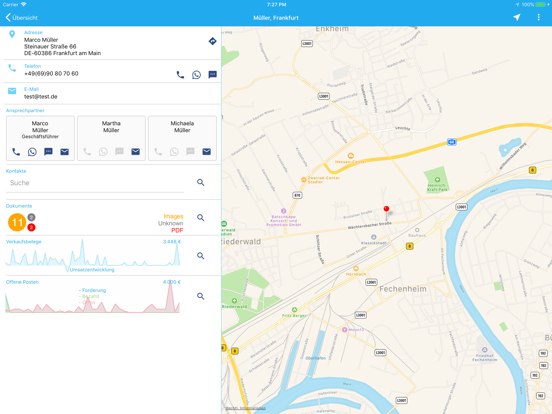Viewport: 552px width, 414px height.
Task: Open route directions for the address
Action: pos(212,41)
